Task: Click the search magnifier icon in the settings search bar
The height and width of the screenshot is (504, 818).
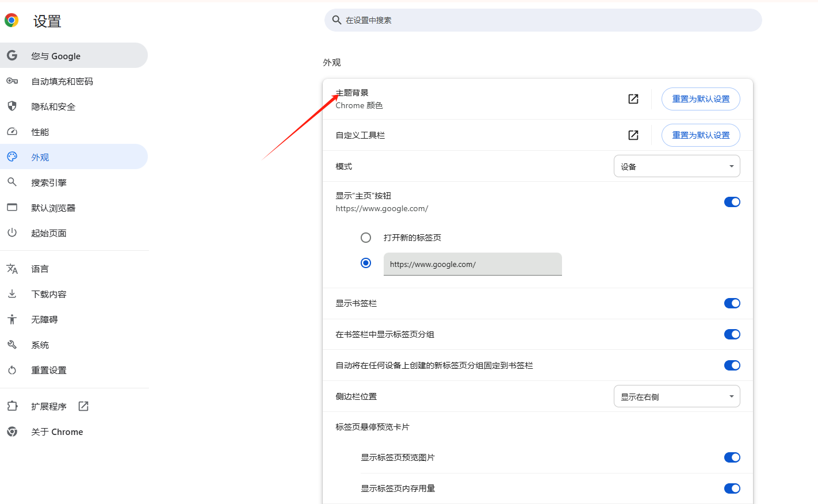Action: (x=337, y=20)
